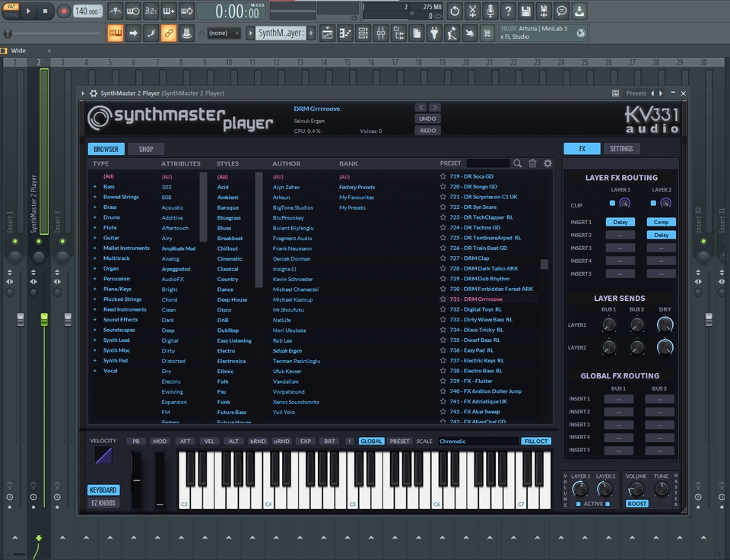The image size is (730, 560).
Task: Click the trash icon beside preset search
Action: 532,163
